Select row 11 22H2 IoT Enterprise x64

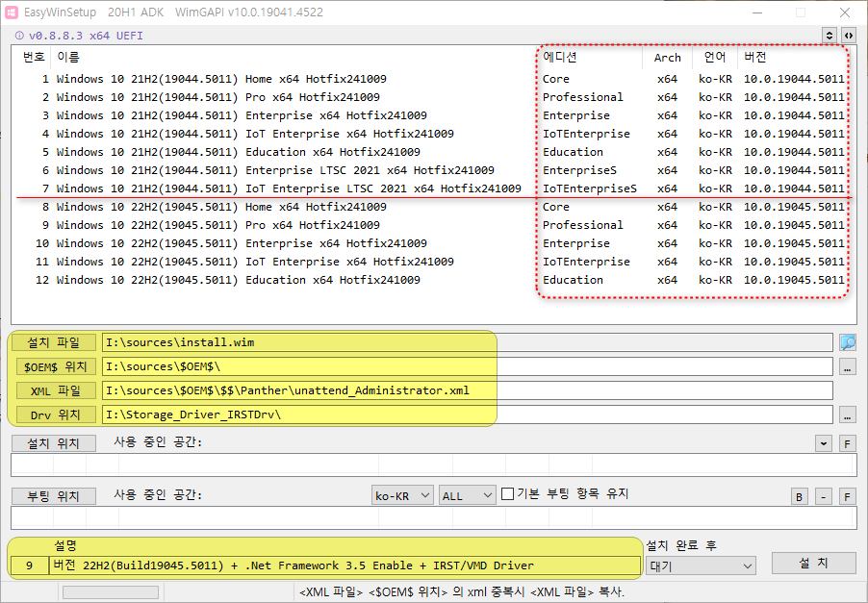coord(432,262)
